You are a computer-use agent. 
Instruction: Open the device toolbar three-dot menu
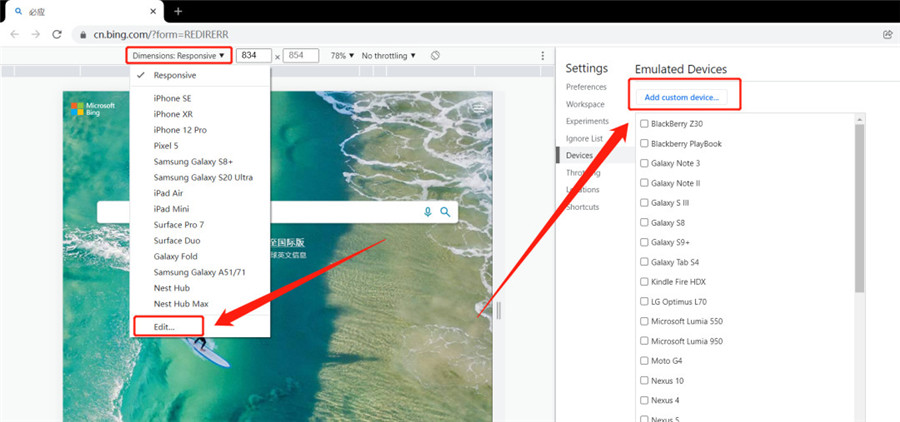[x=542, y=56]
